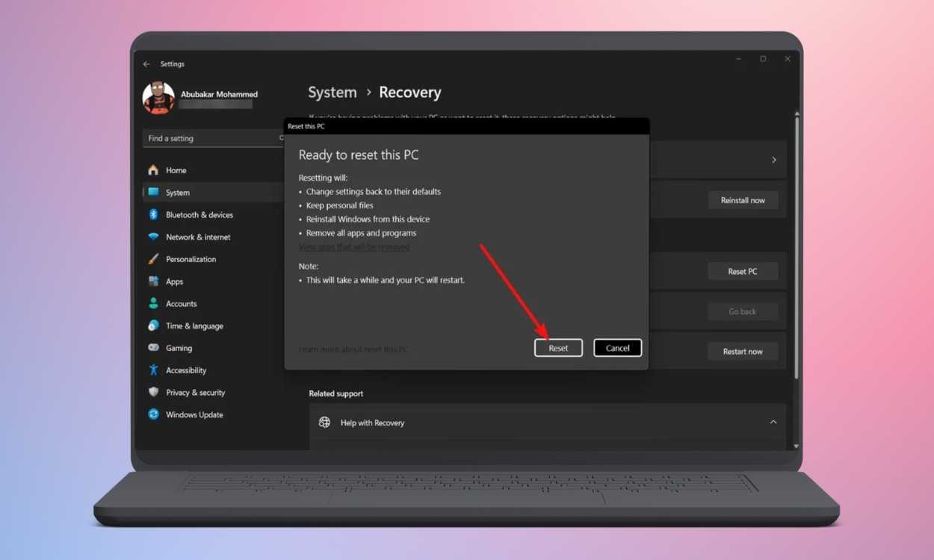Go to Windows Update label

(194, 414)
